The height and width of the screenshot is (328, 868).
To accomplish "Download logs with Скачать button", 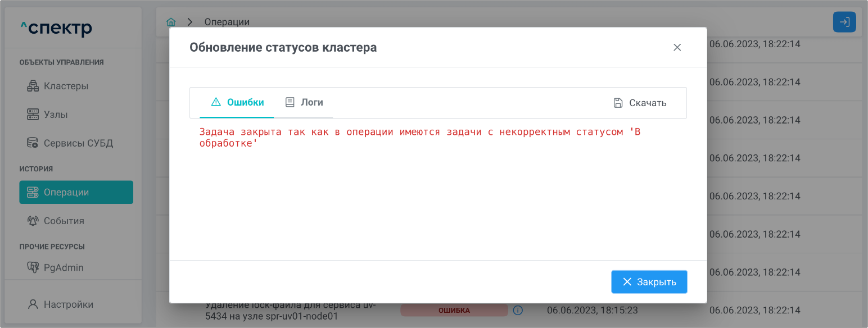I will 640,103.
